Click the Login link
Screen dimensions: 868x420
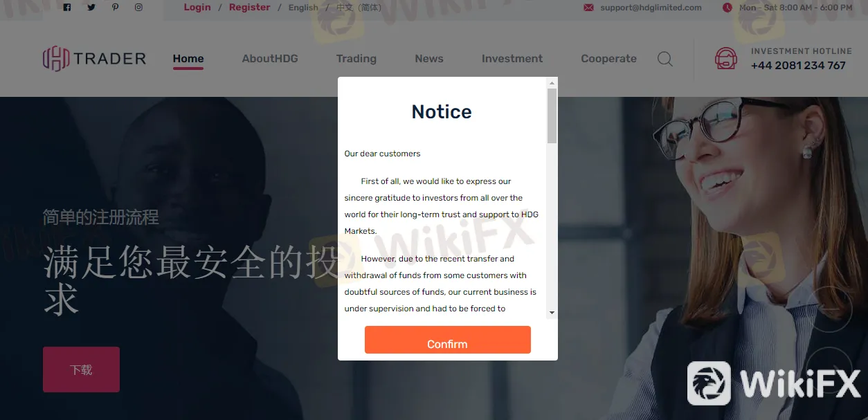click(x=197, y=7)
